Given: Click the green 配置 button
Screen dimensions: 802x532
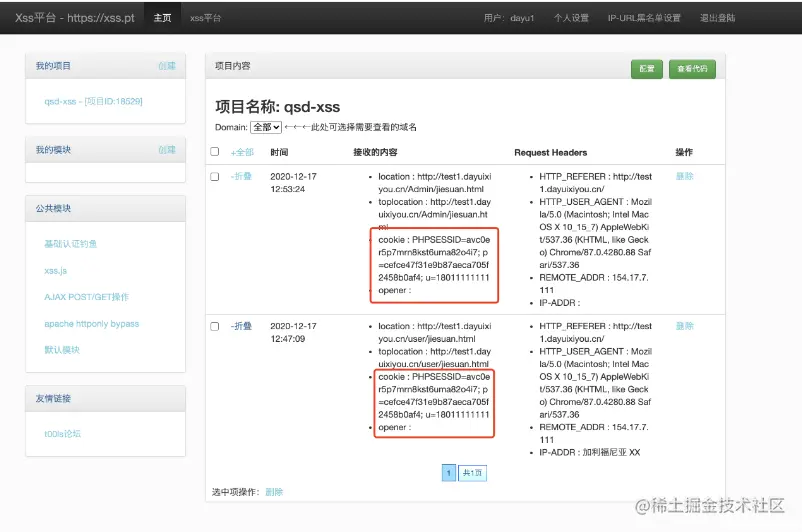Looking at the screenshot, I should [647, 69].
